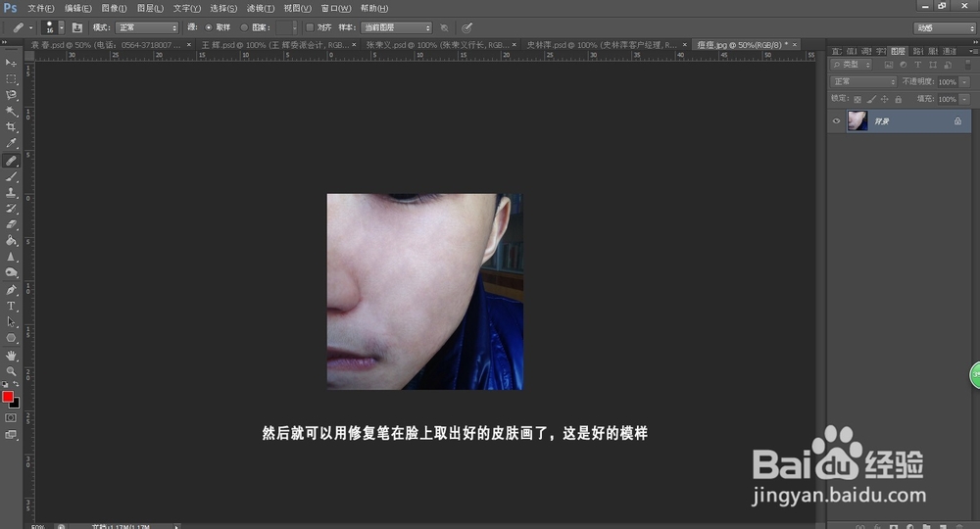Screen dimensions: 980x529
Task: Select the Zoom tool
Action: 11,371
